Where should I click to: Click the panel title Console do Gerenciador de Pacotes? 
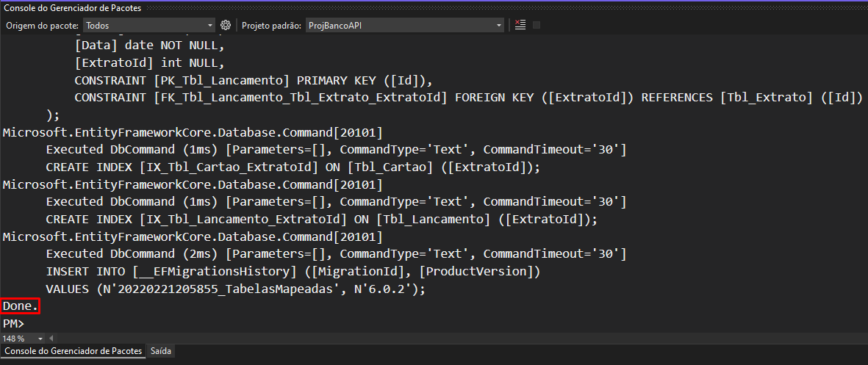point(73,8)
